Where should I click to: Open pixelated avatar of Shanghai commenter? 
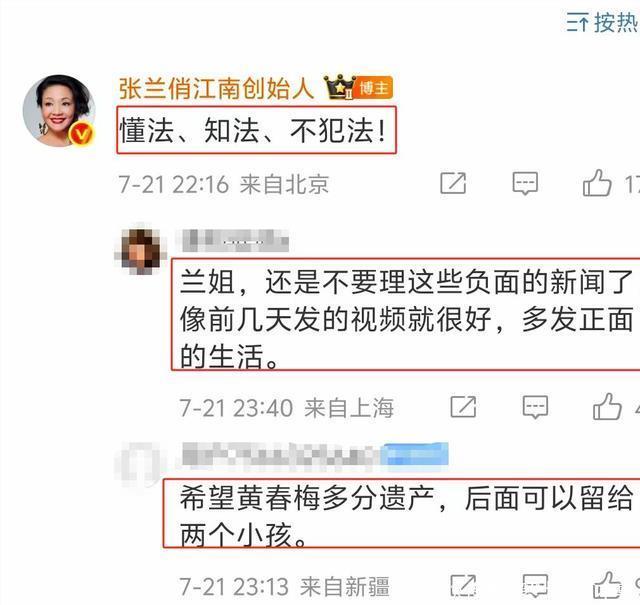(141, 249)
